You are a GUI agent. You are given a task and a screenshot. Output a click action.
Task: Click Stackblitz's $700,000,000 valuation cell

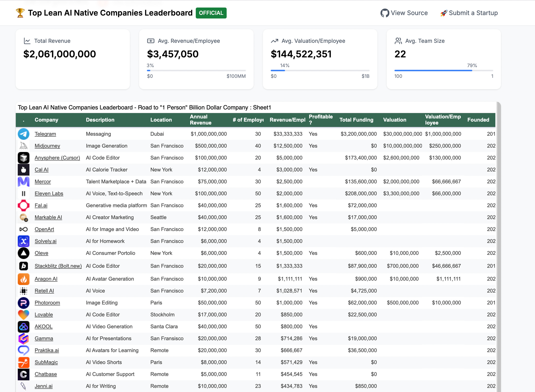403,266
